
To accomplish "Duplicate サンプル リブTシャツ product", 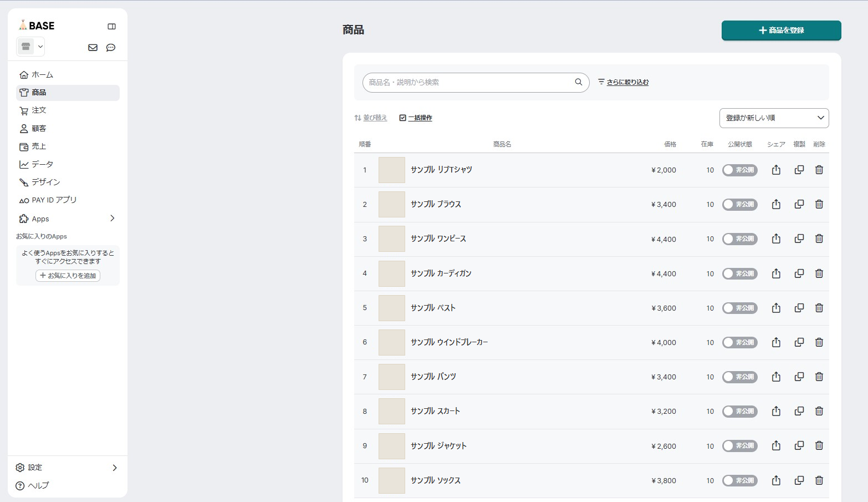I will point(799,170).
